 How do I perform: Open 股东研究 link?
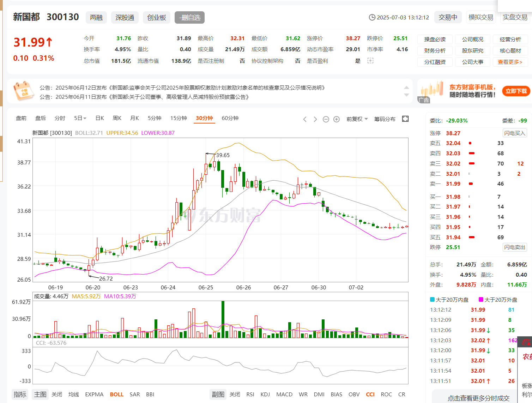click(x=473, y=51)
